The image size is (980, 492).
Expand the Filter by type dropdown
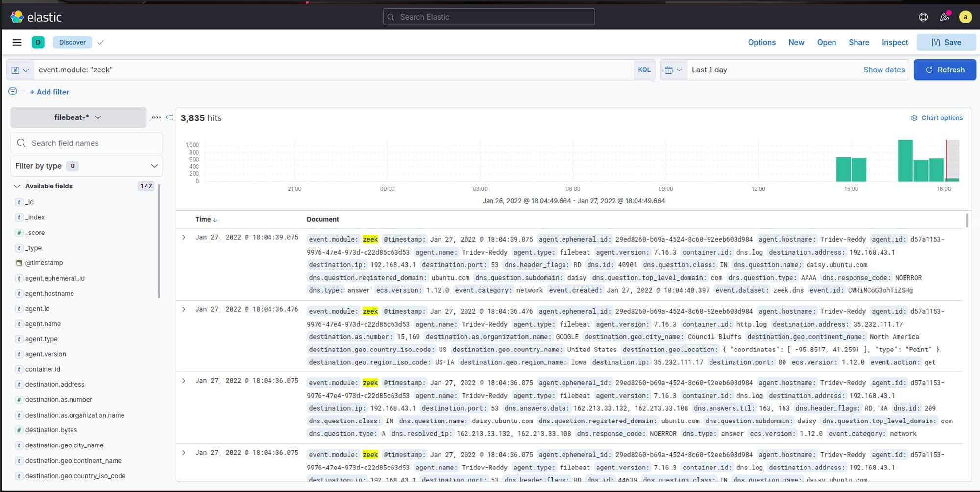pyautogui.click(x=87, y=166)
